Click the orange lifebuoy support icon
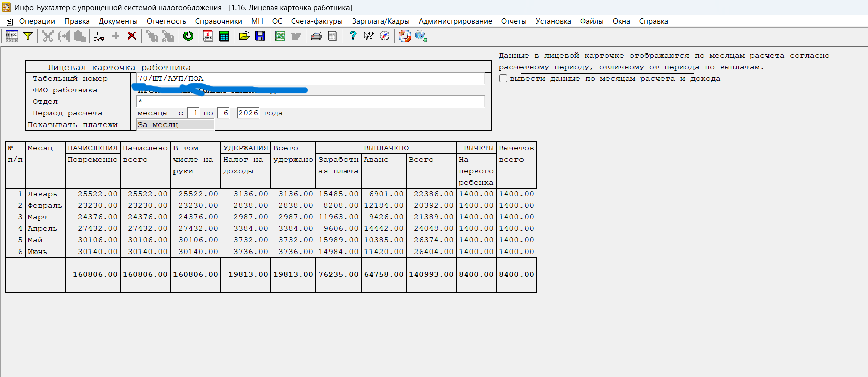This screenshot has width=868, height=377. pos(405,36)
